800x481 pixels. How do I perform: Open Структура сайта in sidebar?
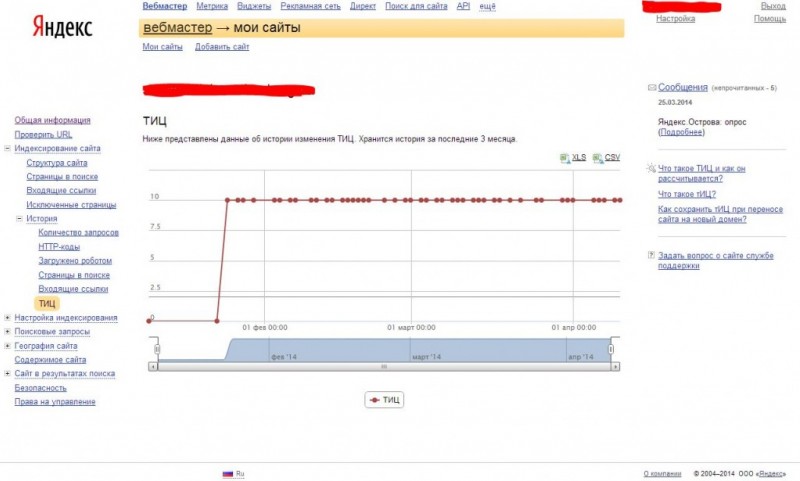click(x=57, y=163)
